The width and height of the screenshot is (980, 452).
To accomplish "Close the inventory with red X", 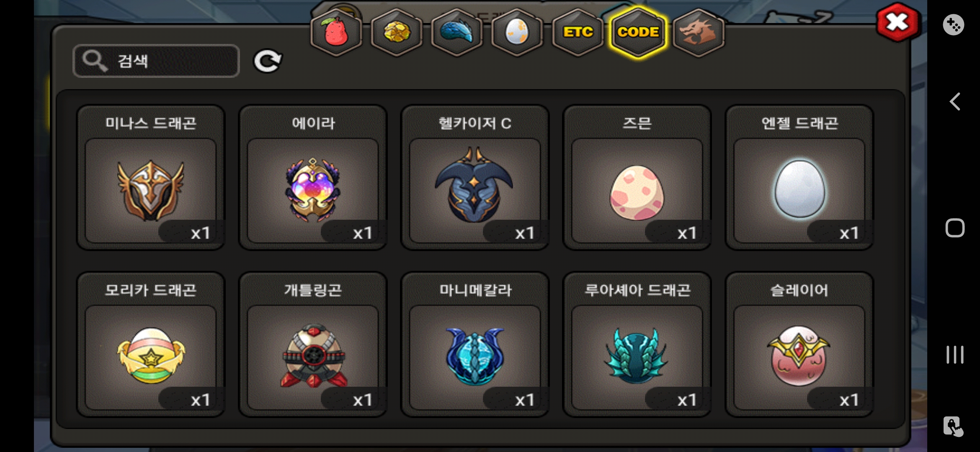I will click(x=898, y=22).
